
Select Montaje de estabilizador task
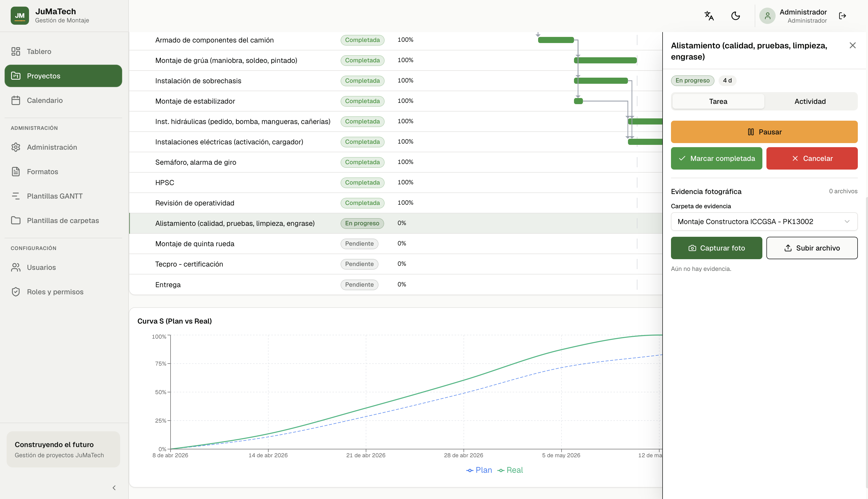click(x=396, y=101)
